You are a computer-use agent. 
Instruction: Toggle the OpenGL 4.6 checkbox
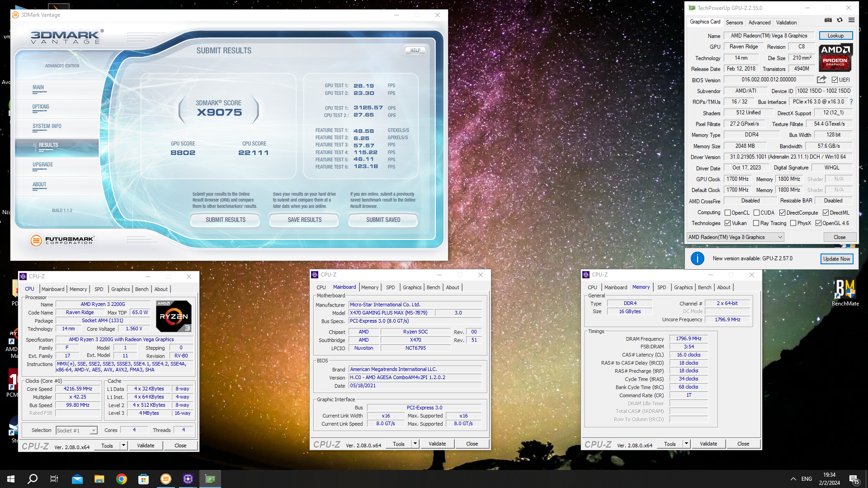click(818, 223)
